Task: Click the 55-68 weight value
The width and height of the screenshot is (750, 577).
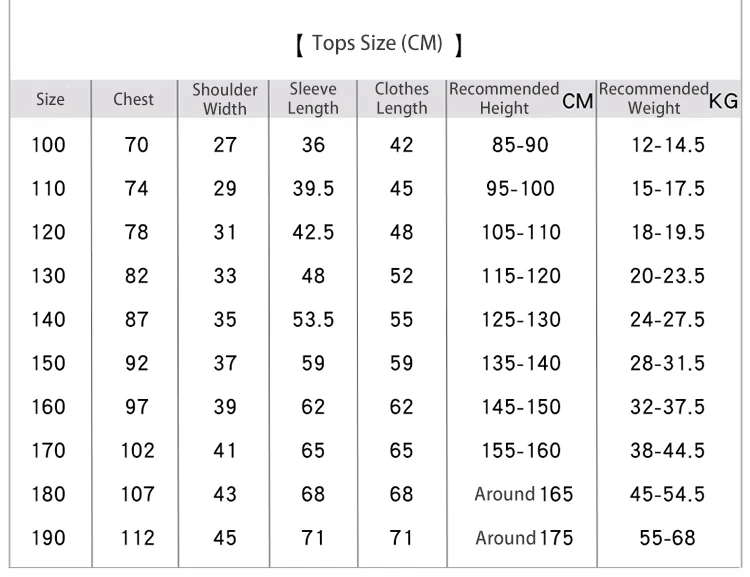Action: coord(667,538)
